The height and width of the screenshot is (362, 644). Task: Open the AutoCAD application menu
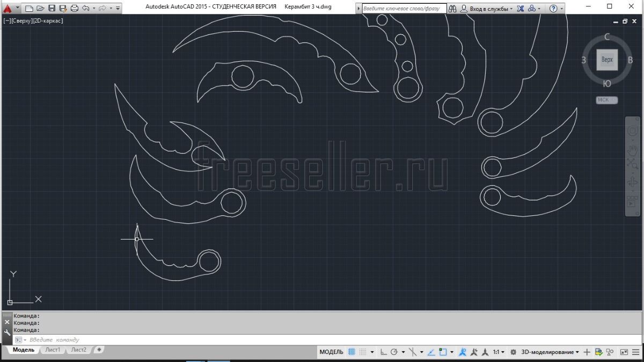pyautogui.click(x=8, y=8)
